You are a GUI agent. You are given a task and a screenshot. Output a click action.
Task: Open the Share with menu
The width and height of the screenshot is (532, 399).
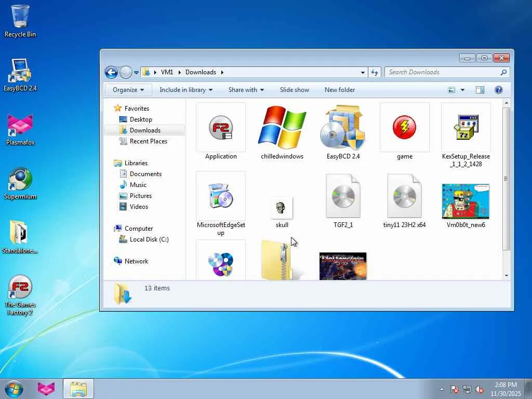point(246,90)
